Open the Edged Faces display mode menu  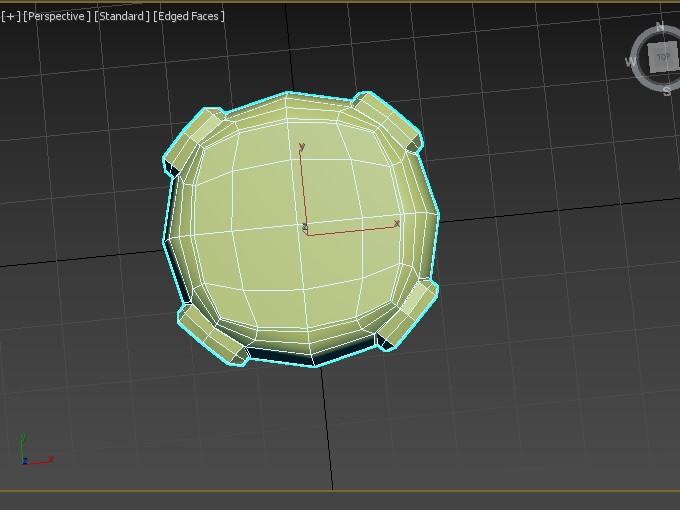(189, 16)
